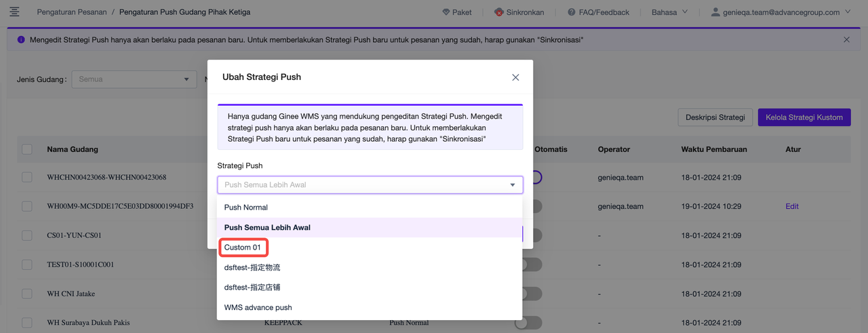Click the user account avatar icon
This screenshot has width=868, height=333.
tap(715, 12)
